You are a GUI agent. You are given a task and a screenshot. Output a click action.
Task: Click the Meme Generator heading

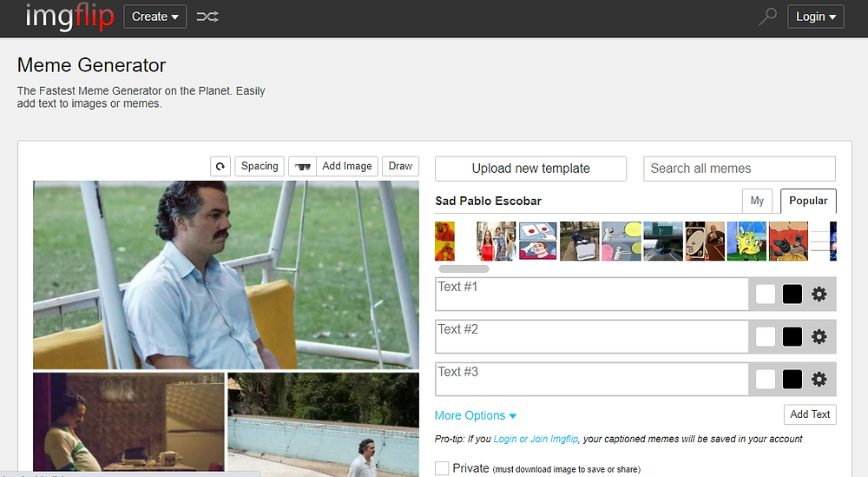pyautogui.click(x=91, y=65)
